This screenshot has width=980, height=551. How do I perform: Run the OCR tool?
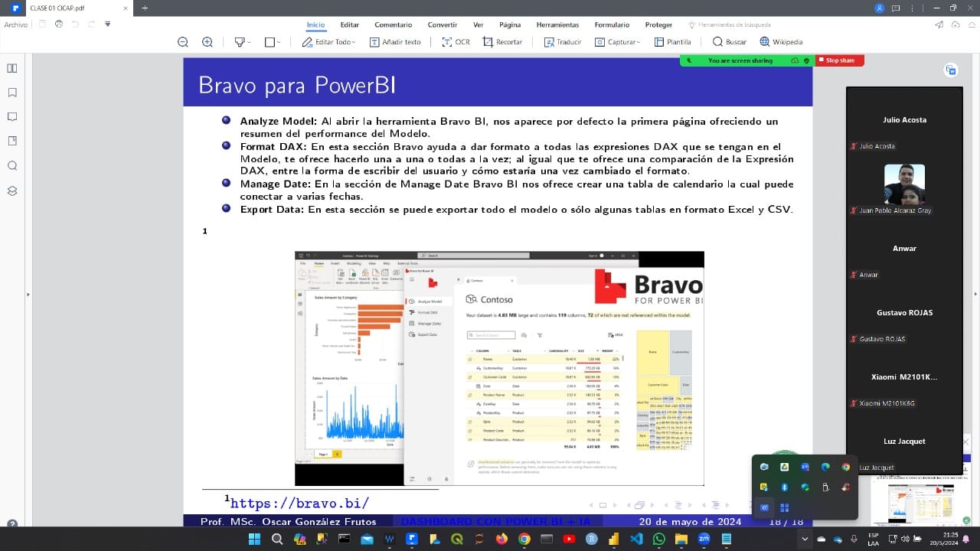(x=456, y=42)
